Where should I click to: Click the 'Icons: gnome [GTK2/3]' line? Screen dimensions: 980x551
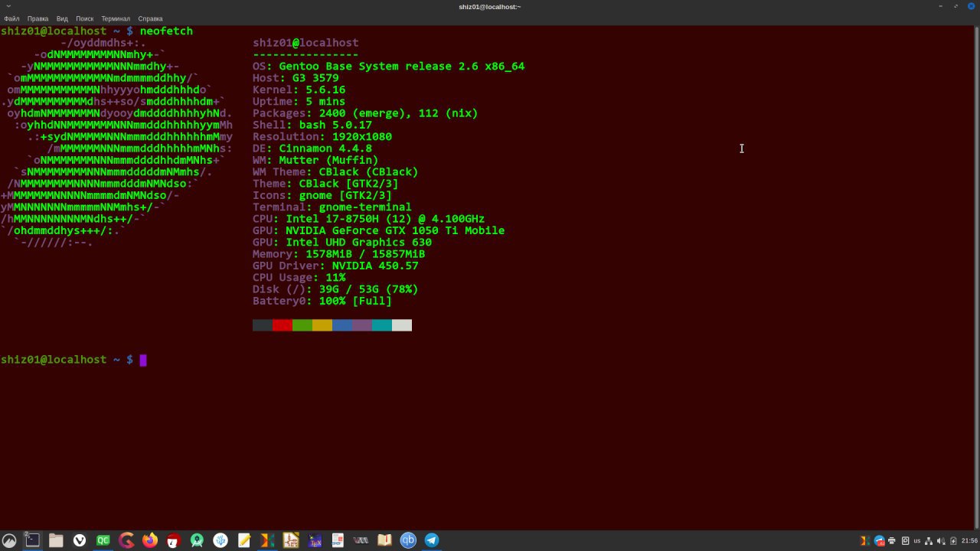[x=322, y=195]
